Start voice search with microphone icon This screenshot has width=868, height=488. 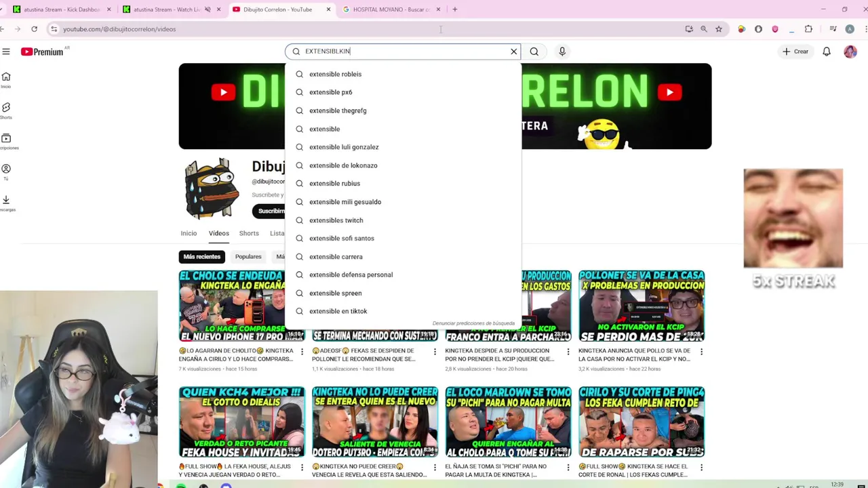[x=562, y=52]
